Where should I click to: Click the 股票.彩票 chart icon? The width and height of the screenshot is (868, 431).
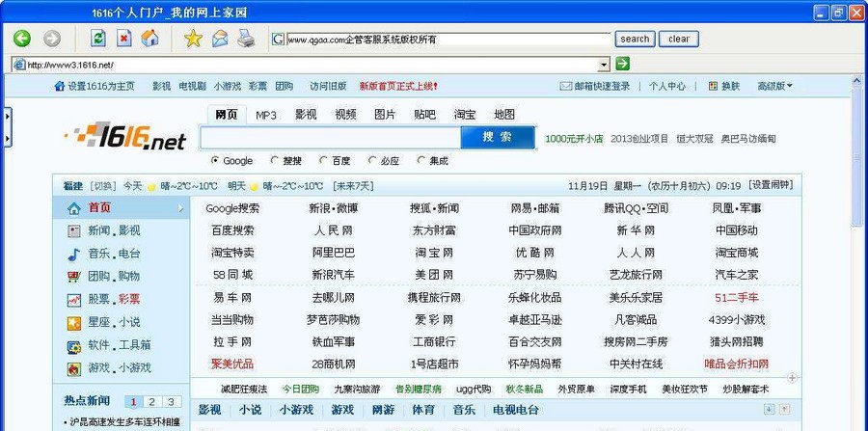[x=73, y=300]
